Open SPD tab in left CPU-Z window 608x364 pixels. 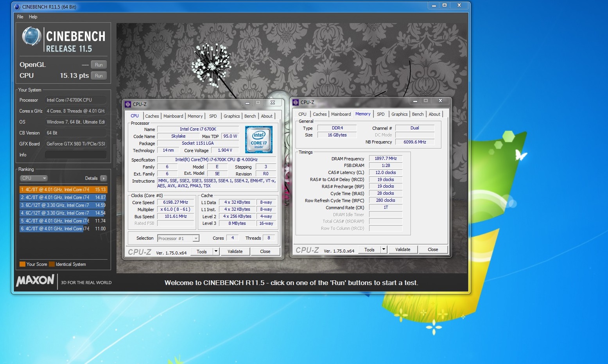pyautogui.click(x=213, y=116)
